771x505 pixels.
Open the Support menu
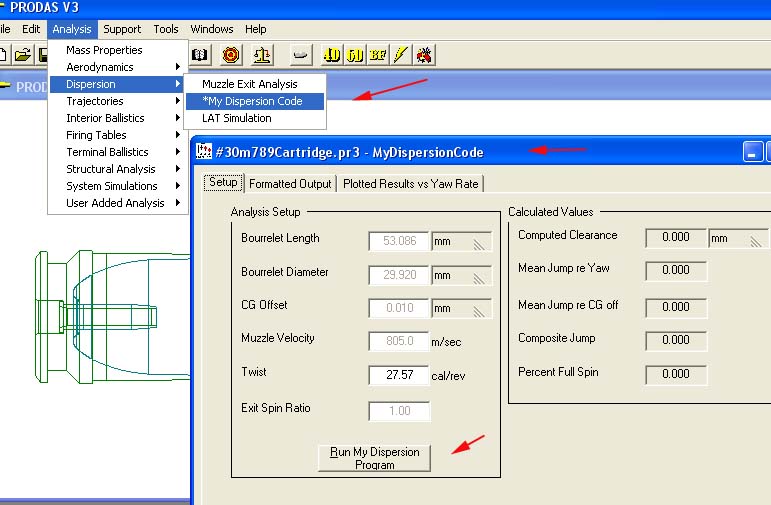pyautogui.click(x=122, y=30)
